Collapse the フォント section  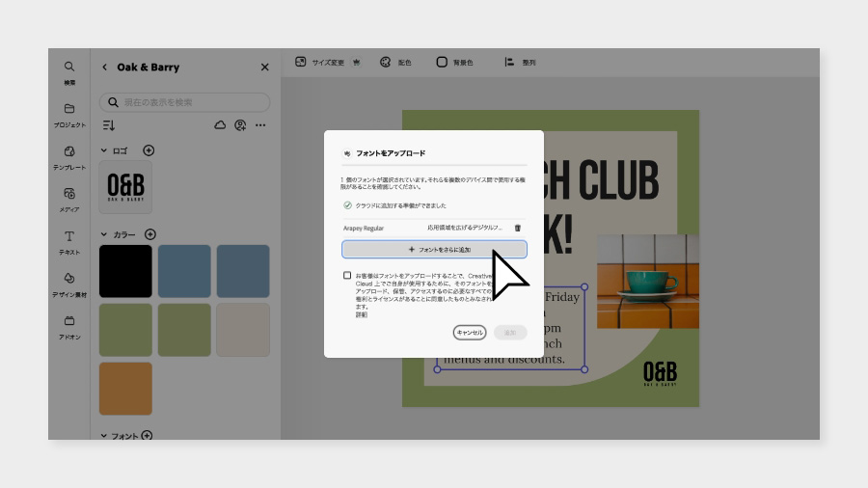coord(103,436)
